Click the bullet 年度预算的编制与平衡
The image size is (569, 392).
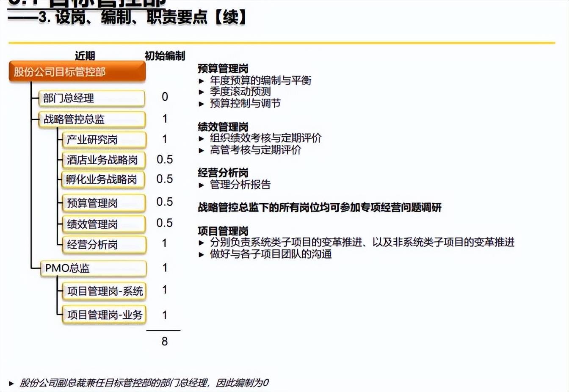(x=260, y=80)
